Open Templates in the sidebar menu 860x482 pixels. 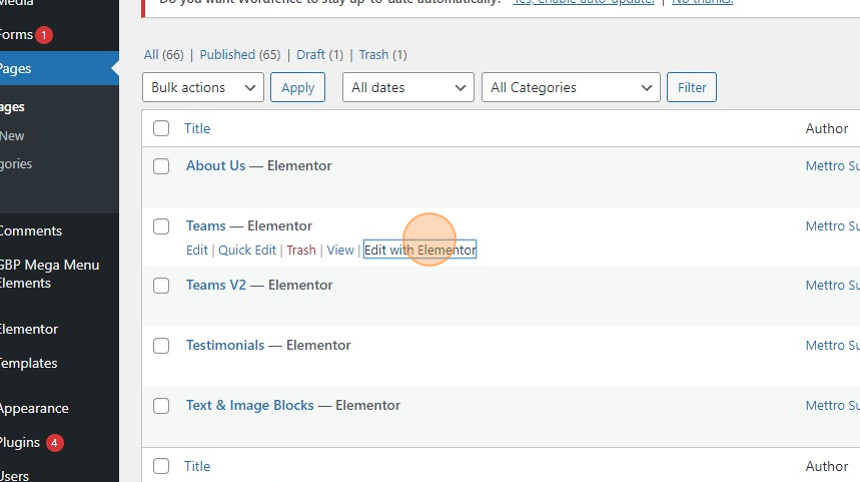(x=29, y=363)
